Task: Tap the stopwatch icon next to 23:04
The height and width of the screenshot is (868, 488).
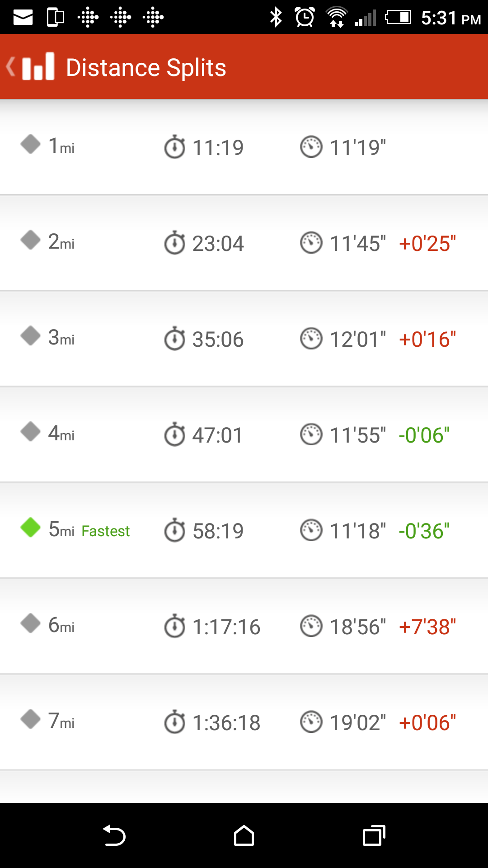Action: [175, 243]
